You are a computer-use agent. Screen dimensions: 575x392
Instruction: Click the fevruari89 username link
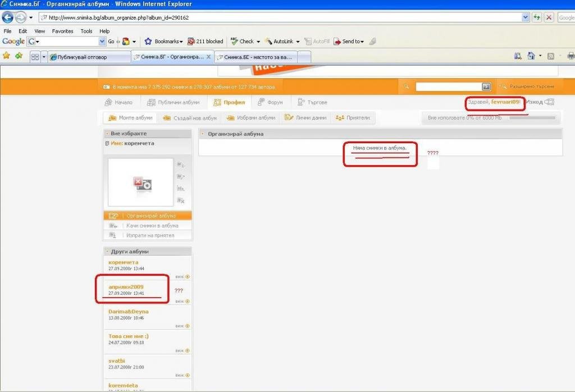coord(505,102)
